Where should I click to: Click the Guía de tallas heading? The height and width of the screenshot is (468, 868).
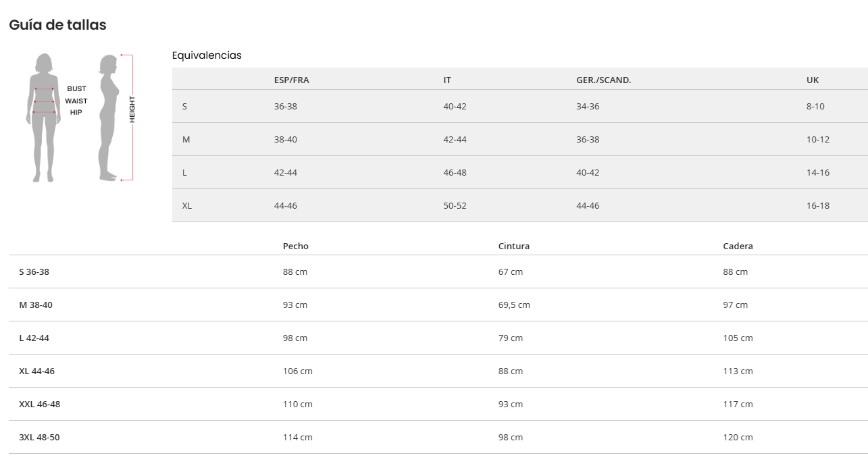point(57,25)
